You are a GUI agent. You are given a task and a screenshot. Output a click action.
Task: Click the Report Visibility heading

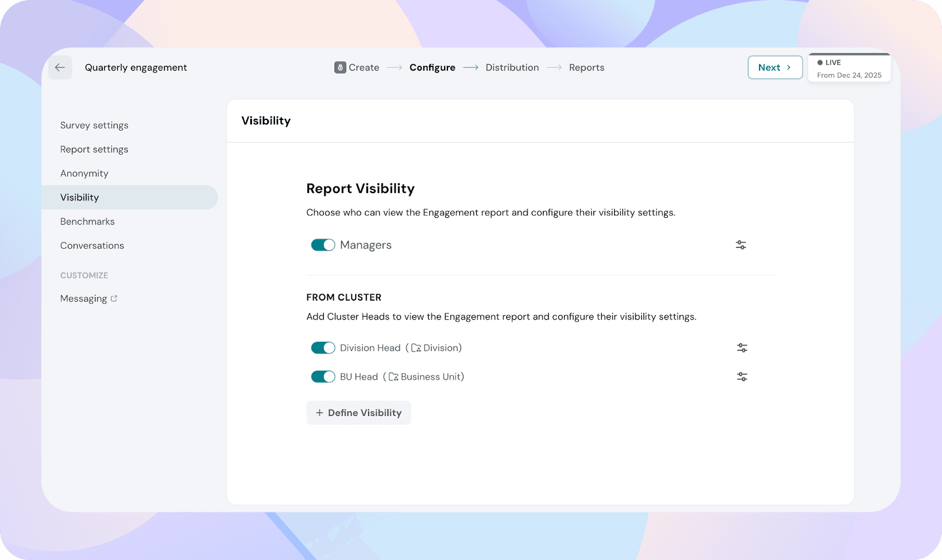[x=360, y=189]
